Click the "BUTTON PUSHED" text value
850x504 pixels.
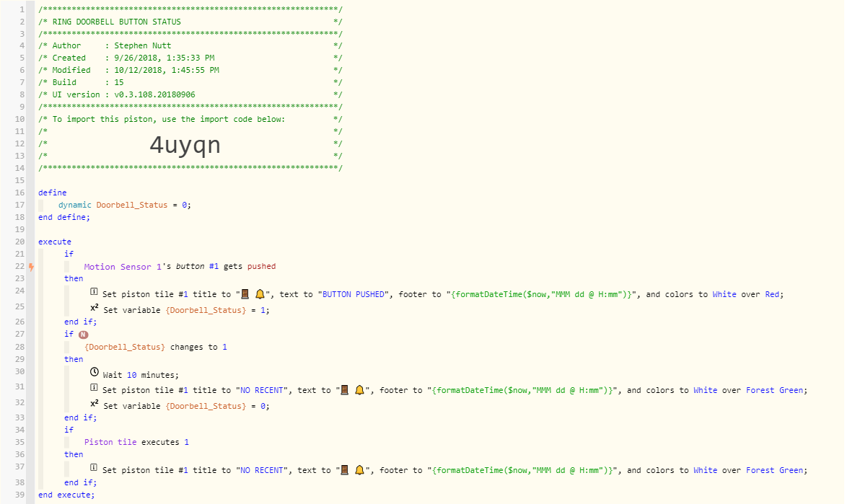pyautogui.click(x=354, y=294)
